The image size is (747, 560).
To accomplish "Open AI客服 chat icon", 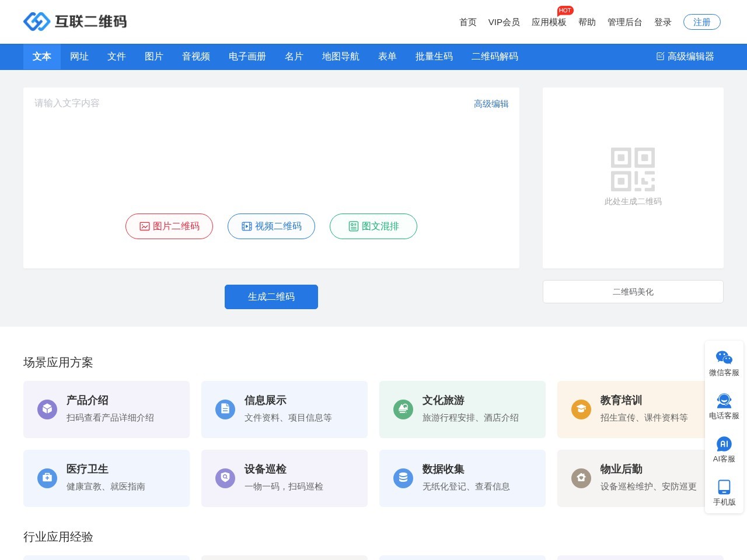I will point(724,444).
